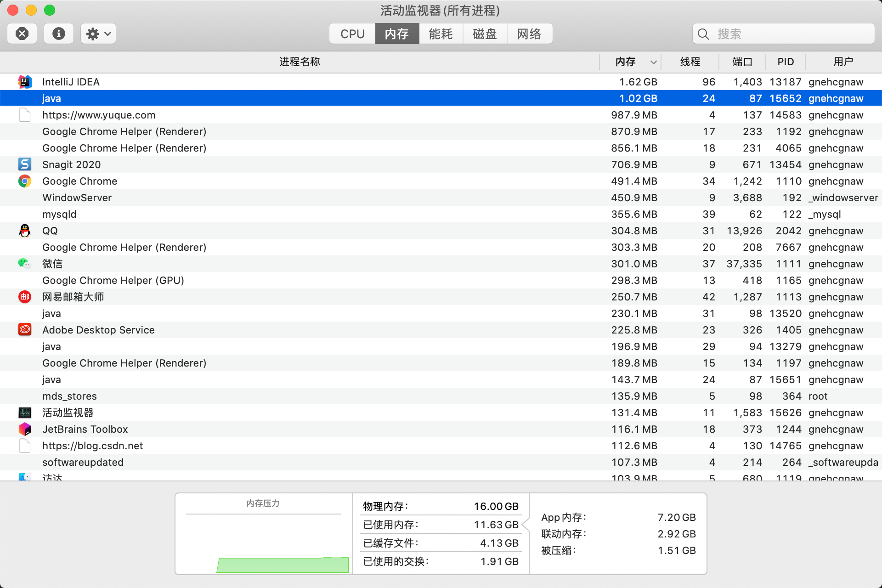Click the 已使用内存 11.63 GB value
Screen dimensions: 882x588
[x=496, y=525]
